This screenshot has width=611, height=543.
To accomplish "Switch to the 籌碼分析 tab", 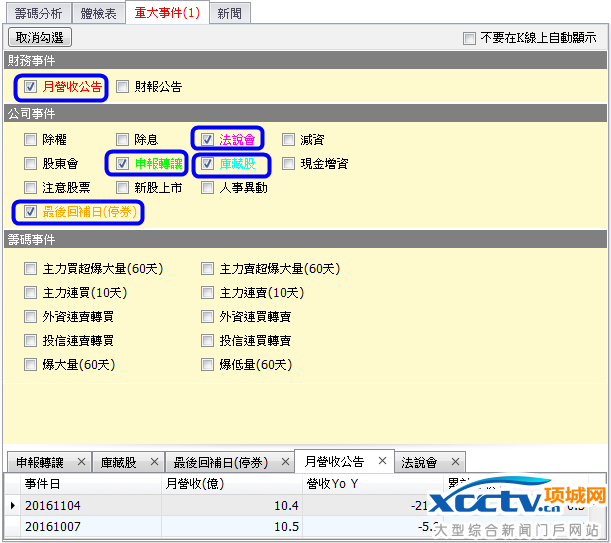I will click(38, 13).
